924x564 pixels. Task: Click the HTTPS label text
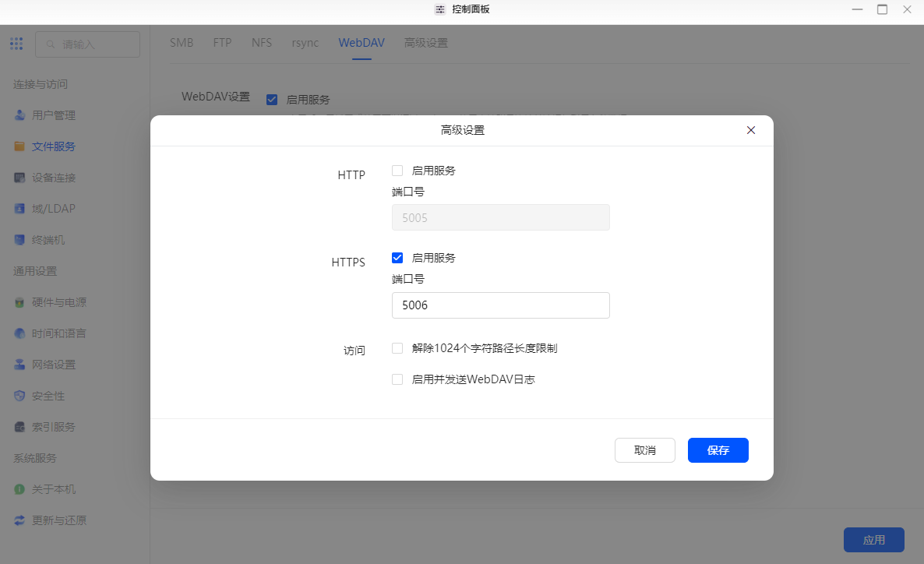point(348,263)
